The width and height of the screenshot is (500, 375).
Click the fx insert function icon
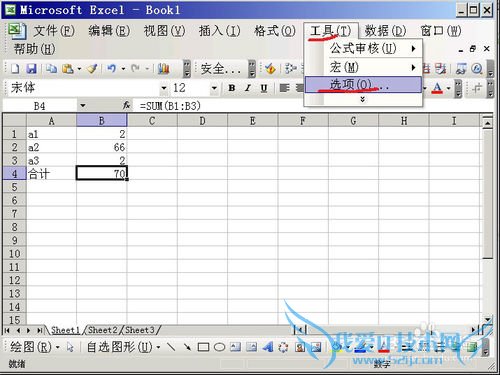[x=126, y=106]
